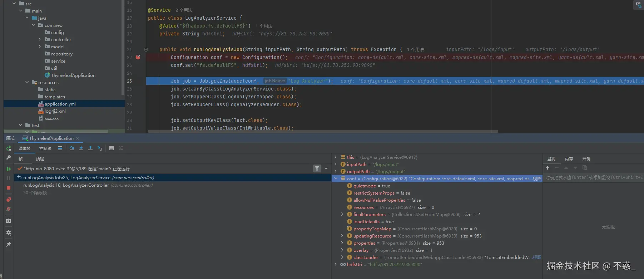
Task: Open the thread selector dropdown arrow
Action: 326,168
